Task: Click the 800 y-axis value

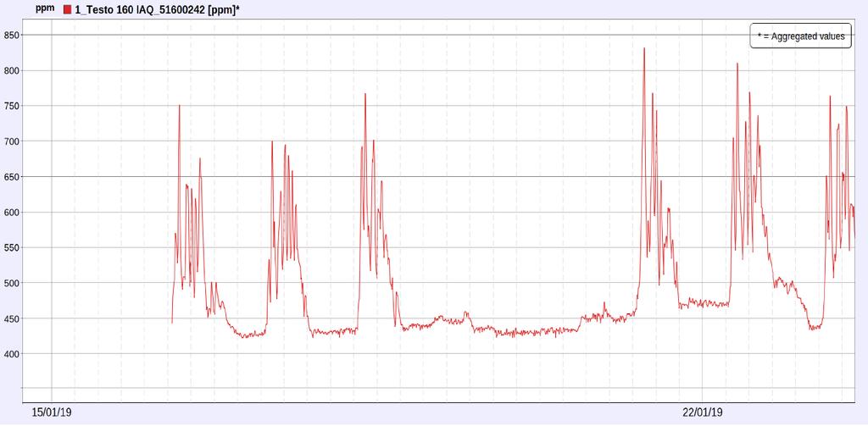Action: point(12,71)
